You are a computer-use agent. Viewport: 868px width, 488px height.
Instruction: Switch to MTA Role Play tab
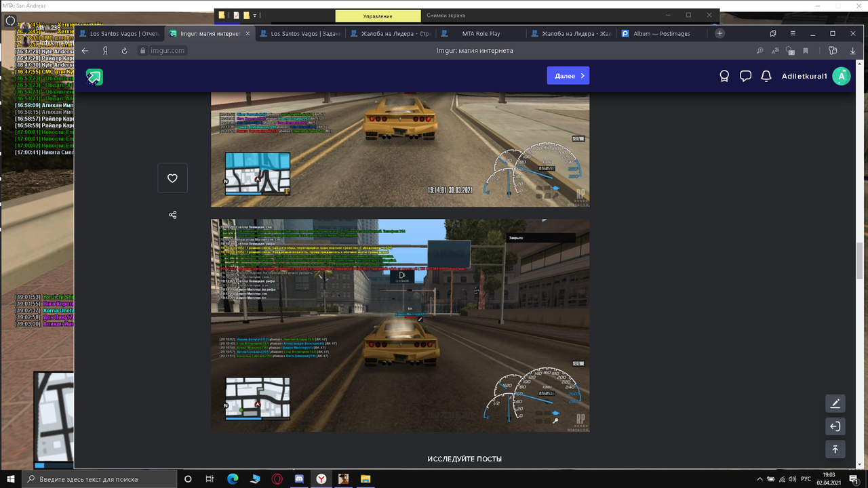(x=480, y=33)
